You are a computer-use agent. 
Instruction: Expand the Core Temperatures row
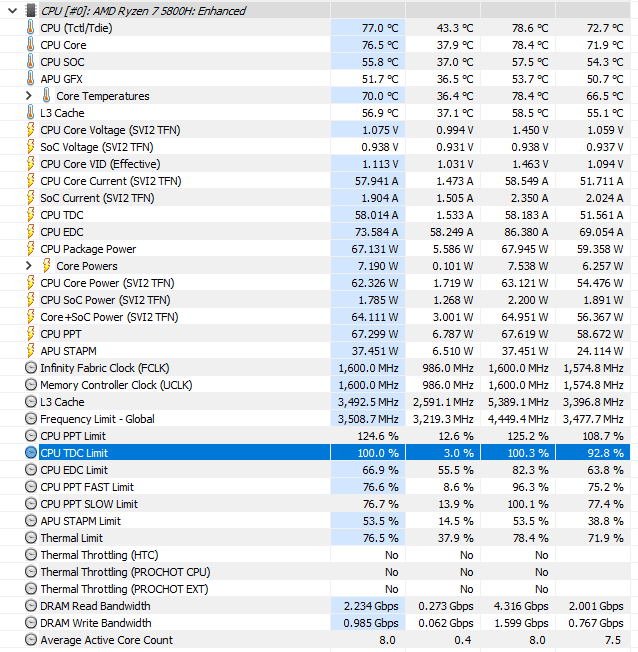[29, 96]
